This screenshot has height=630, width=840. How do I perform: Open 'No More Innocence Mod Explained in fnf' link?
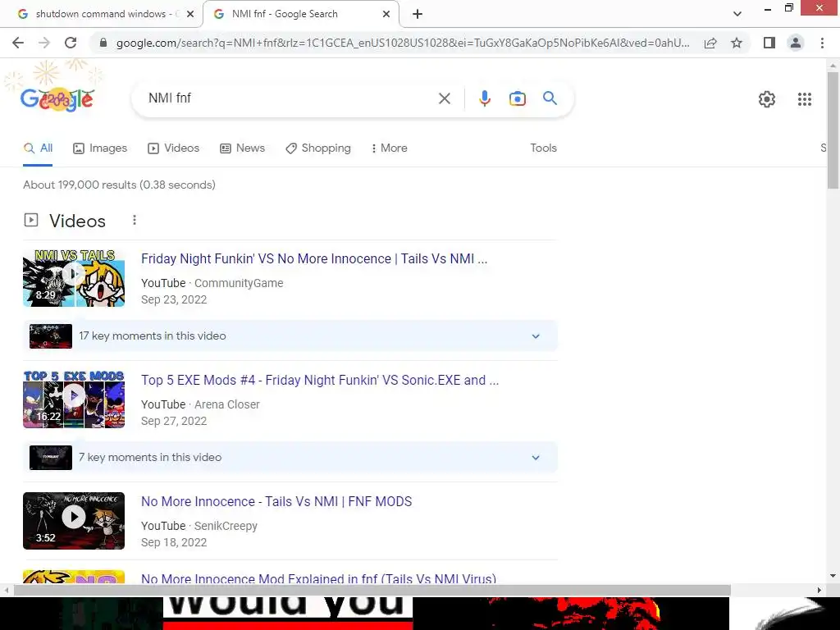319,578
